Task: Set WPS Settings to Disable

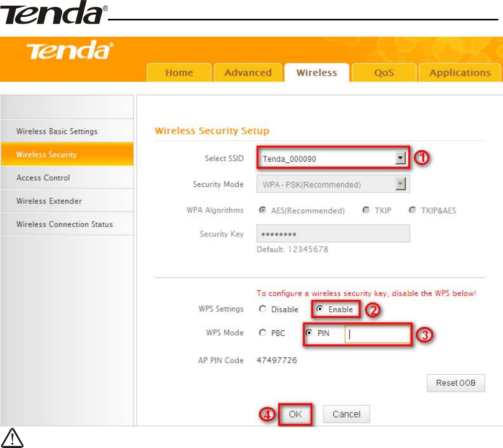Action: click(x=262, y=308)
